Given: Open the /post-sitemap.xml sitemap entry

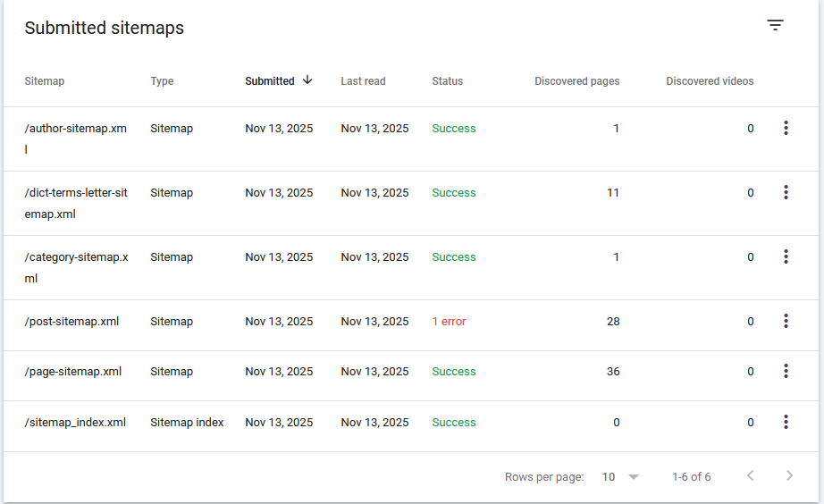Looking at the screenshot, I should [71, 322].
